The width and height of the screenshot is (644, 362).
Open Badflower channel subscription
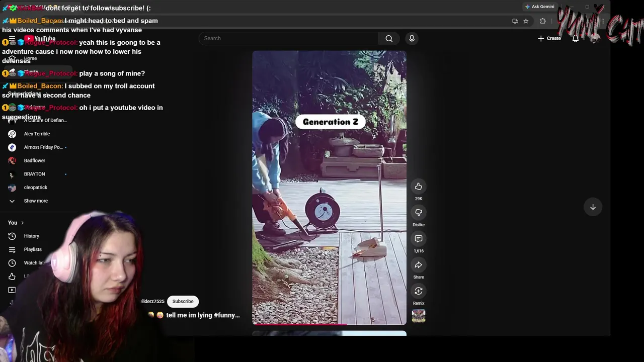[x=34, y=160]
